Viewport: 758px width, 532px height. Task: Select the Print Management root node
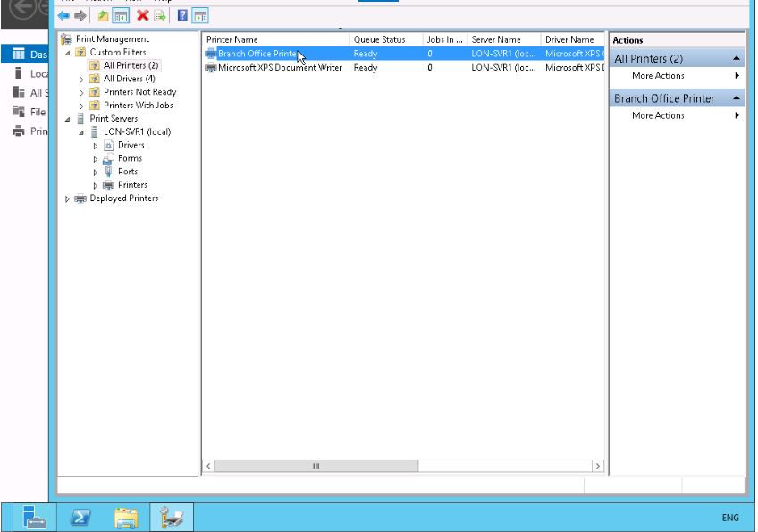click(113, 39)
